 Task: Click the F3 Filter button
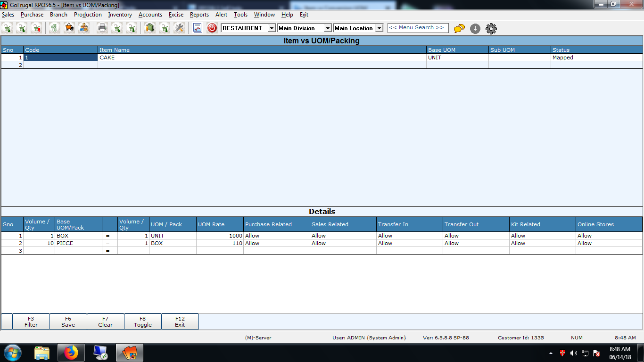click(x=31, y=321)
